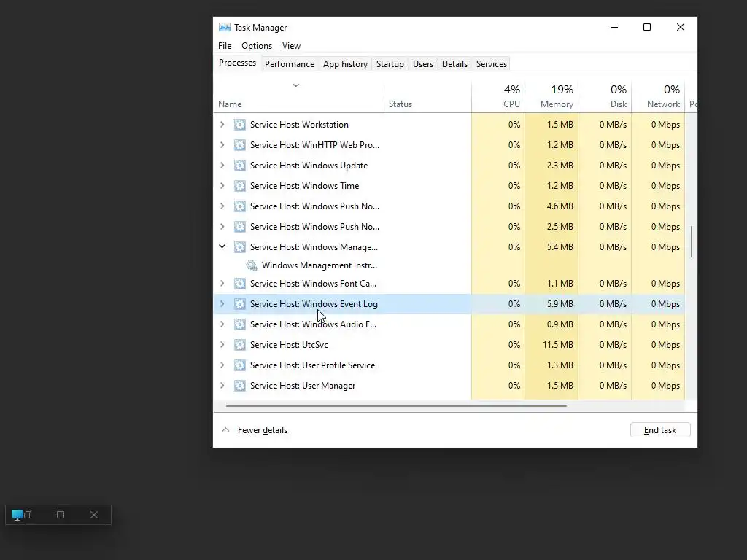This screenshot has height=560, width=747.
Task: Switch to the Startup tab
Action: [390, 64]
